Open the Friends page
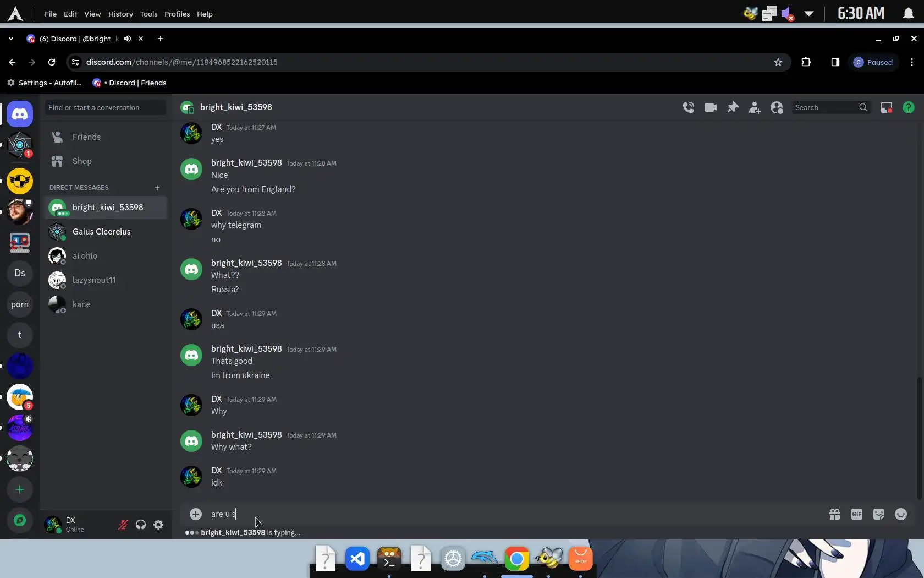The height and width of the screenshot is (578, 924). (x=106, y=137)
